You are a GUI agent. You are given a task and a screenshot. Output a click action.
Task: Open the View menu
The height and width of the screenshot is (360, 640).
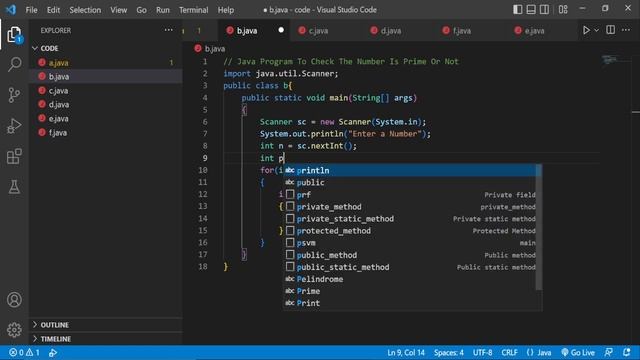(x=118, y=10)
